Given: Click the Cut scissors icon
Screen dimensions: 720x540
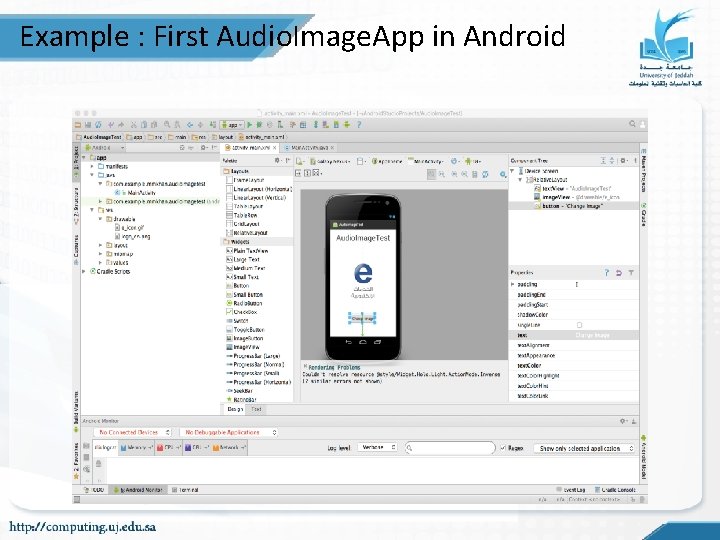Looking at the screenshot, I should pyautogui.click(x=134, y=124).
